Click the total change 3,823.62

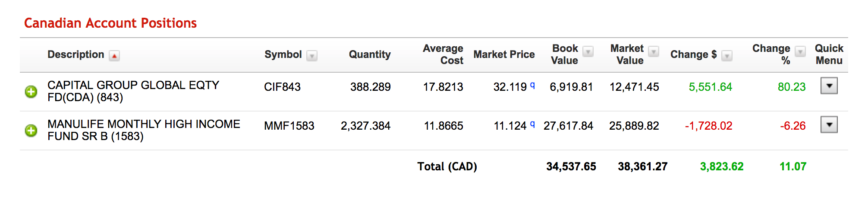(722, 166)
